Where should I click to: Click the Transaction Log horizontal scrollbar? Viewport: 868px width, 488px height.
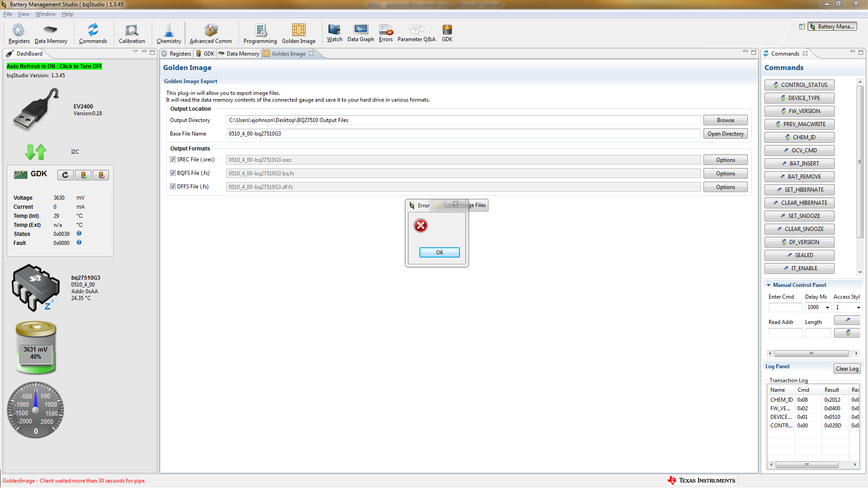(807, 465)
